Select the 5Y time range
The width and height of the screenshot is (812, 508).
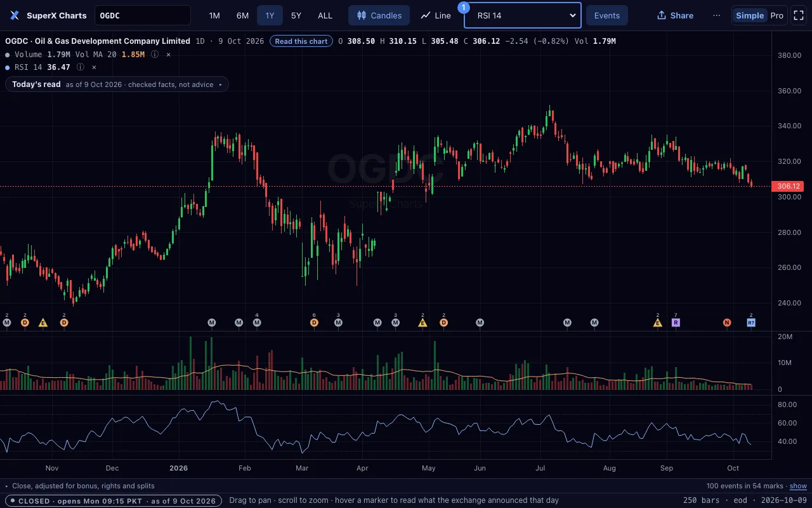pos(296,15)
